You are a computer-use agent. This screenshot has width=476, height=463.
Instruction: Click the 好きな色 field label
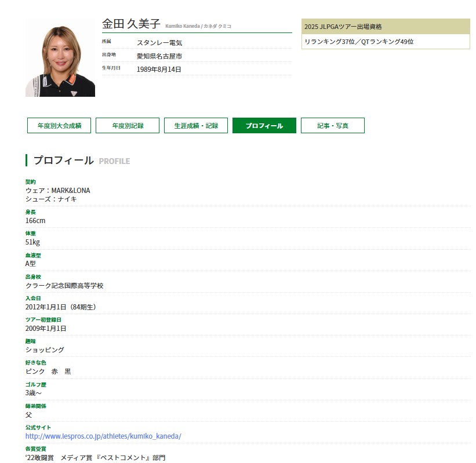click(x=35, y=363)
